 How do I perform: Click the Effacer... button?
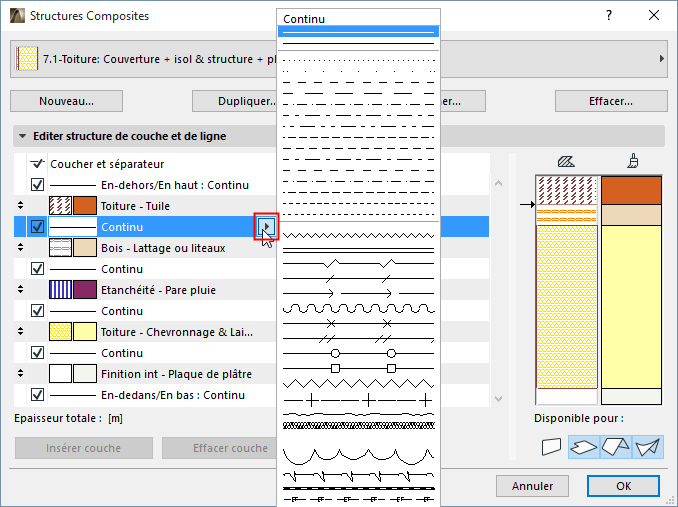tap(611, 101)
